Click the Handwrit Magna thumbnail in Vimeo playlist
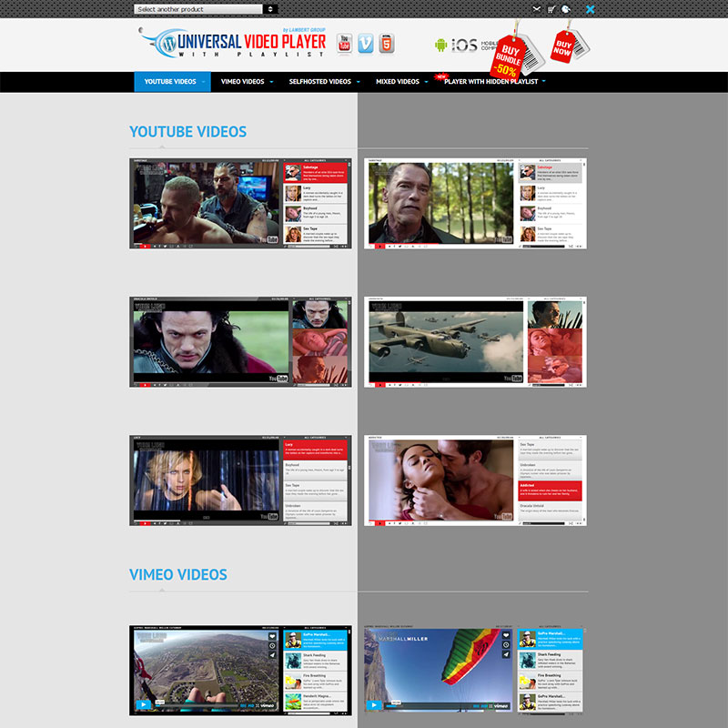The height and width of the screenshot is (728, 728). [293, 701]
